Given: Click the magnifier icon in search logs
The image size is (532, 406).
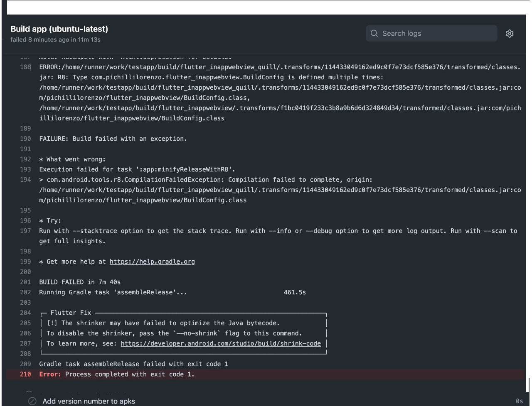Looking at the screenshot, I should point(374,33).
